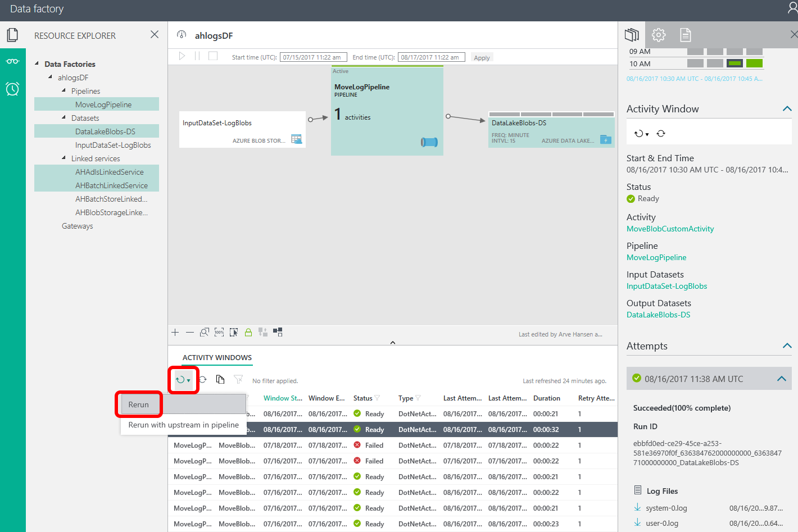Open the Monitoring Views glasses icon
798x532 pixels.
click(x=12, y=61)
